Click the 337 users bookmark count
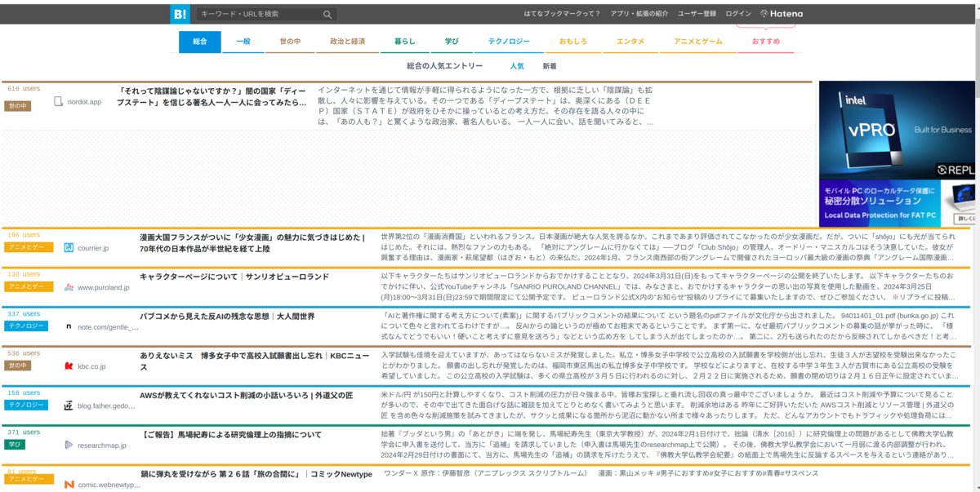This screenshot has height=492, width=980. (24, 313)
